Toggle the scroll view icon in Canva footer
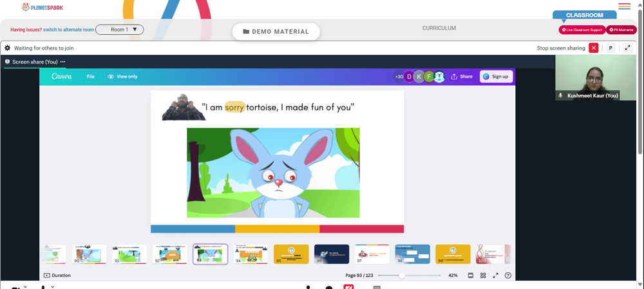Screen dimensions: 644x289 pyautogui.click(x=471, y=275)
